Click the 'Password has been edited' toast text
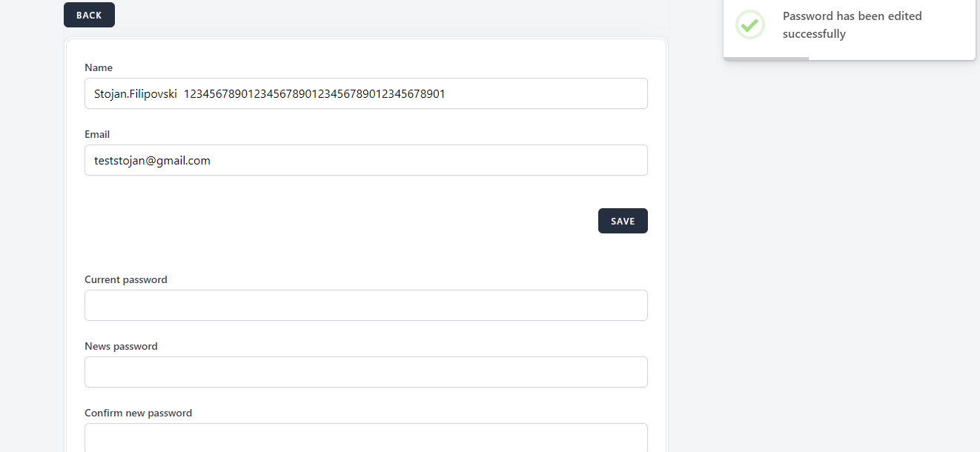980x452 pixels. 852,16
